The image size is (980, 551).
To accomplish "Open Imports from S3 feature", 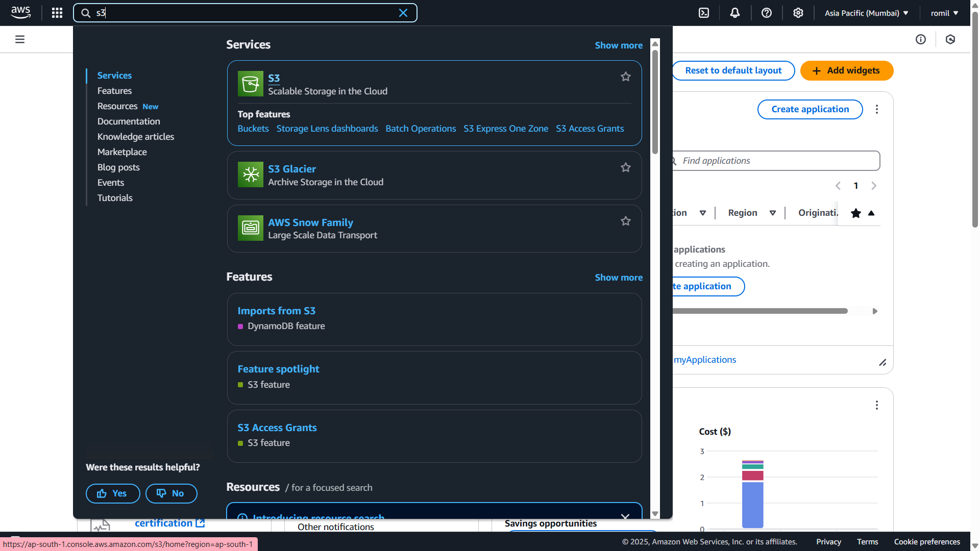I will click(x=276, y=311).
